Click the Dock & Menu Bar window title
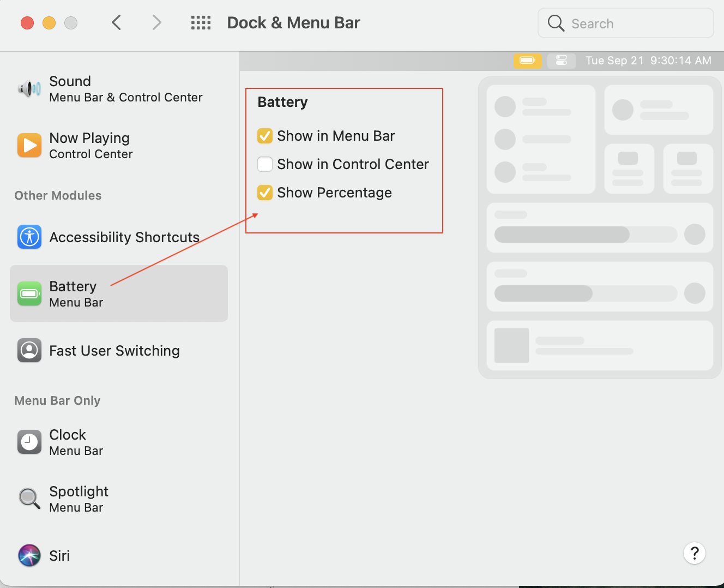Image resolution: width=724 pixels, height=588 pixels. click(293, 23)
